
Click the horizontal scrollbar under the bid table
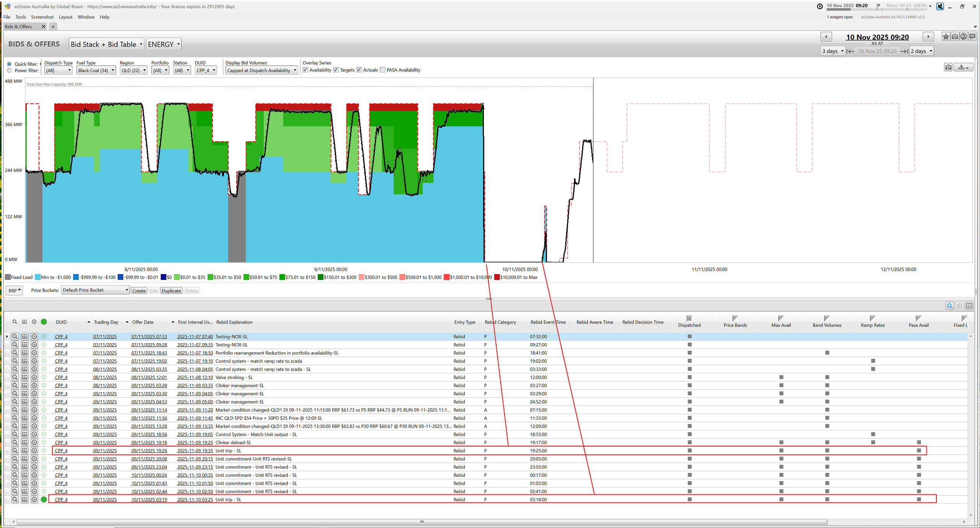pos(421,521)
